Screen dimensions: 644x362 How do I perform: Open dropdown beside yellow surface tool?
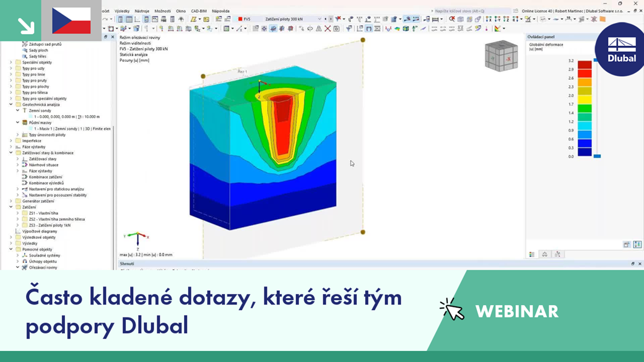tap(199, 19)
